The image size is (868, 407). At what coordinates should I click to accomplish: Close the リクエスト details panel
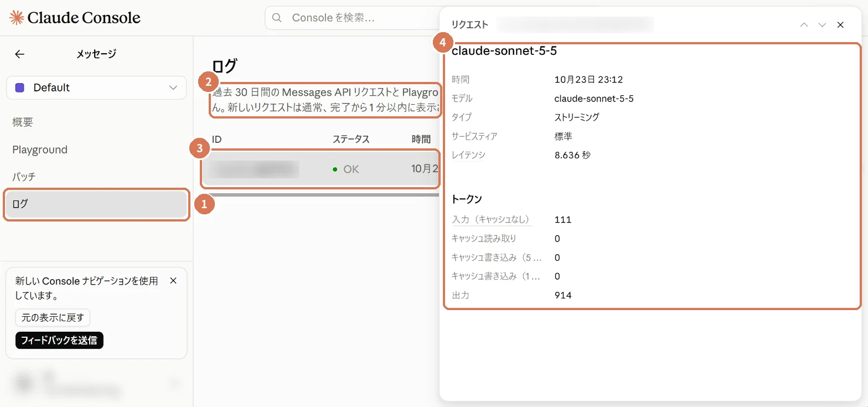tap(840, 24)
